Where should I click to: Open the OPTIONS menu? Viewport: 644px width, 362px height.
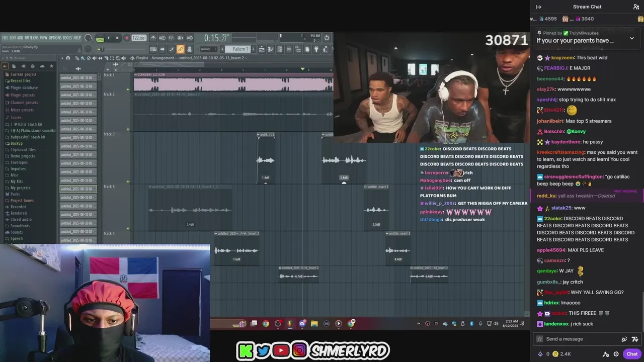click(55, 38)
